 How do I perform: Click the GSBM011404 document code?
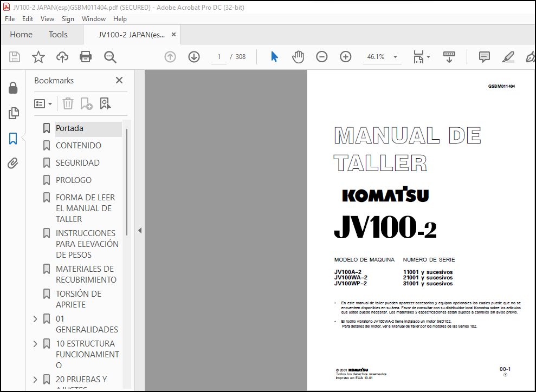501,87
